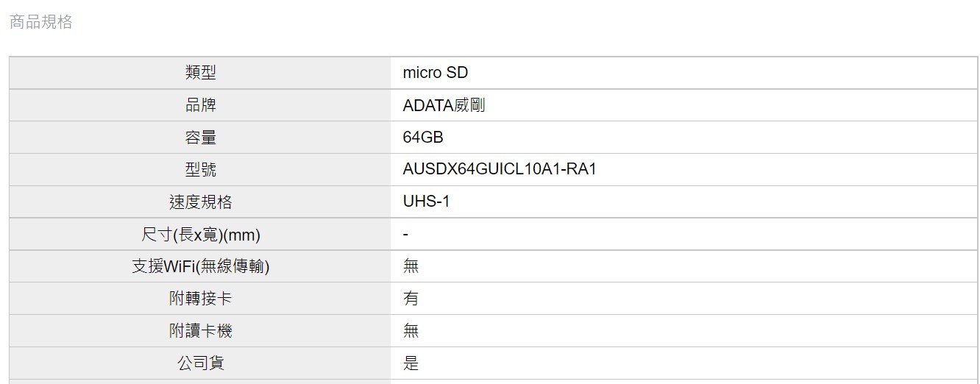The width and height of the screenshot is (980, 384).
Task: Select the 附轉接卡 label cell
Action: coord(200,299)
